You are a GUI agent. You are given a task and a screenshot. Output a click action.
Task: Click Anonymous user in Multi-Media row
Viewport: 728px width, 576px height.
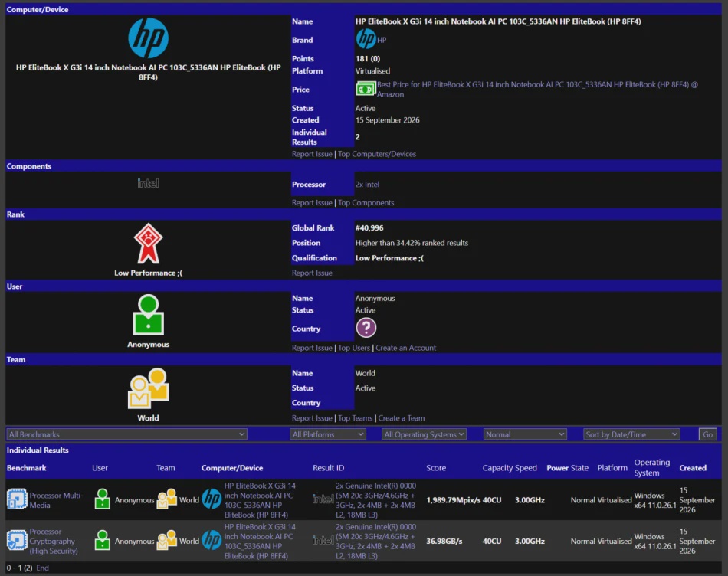coord(134,500)
